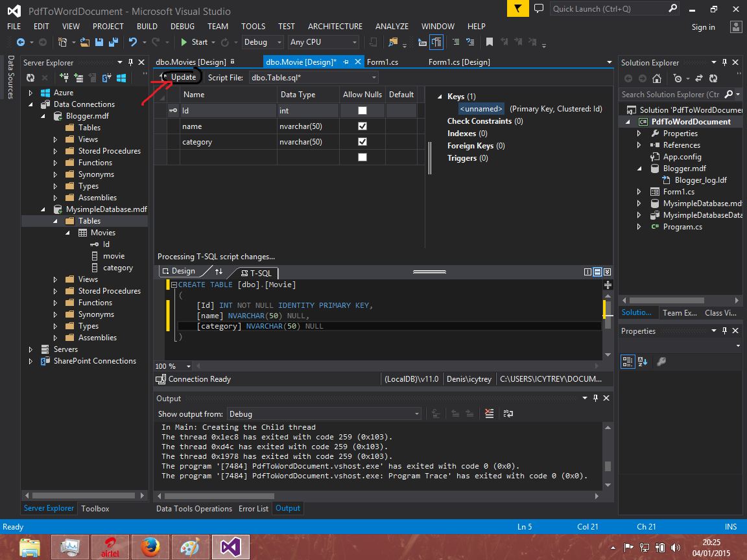Switch to the Form1.cs tab
This screenshot has width=747, height=560.
click(383, 62)
